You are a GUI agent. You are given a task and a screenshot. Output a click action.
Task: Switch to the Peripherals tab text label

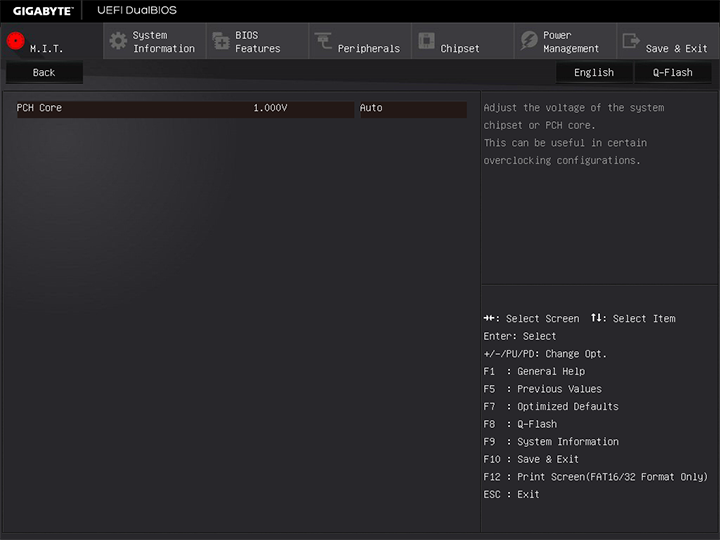[x=368, y=48]
